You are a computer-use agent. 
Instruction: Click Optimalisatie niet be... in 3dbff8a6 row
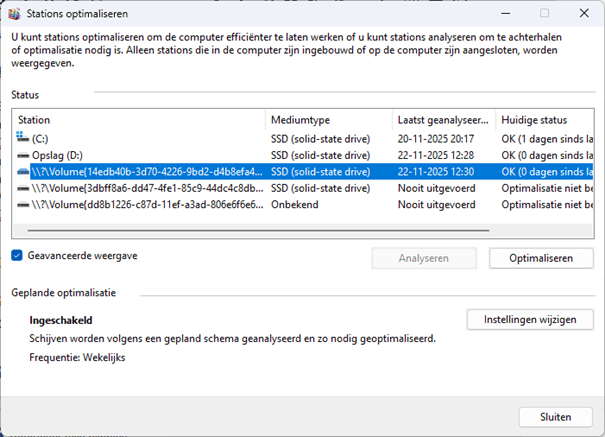[x=547, y=188]
